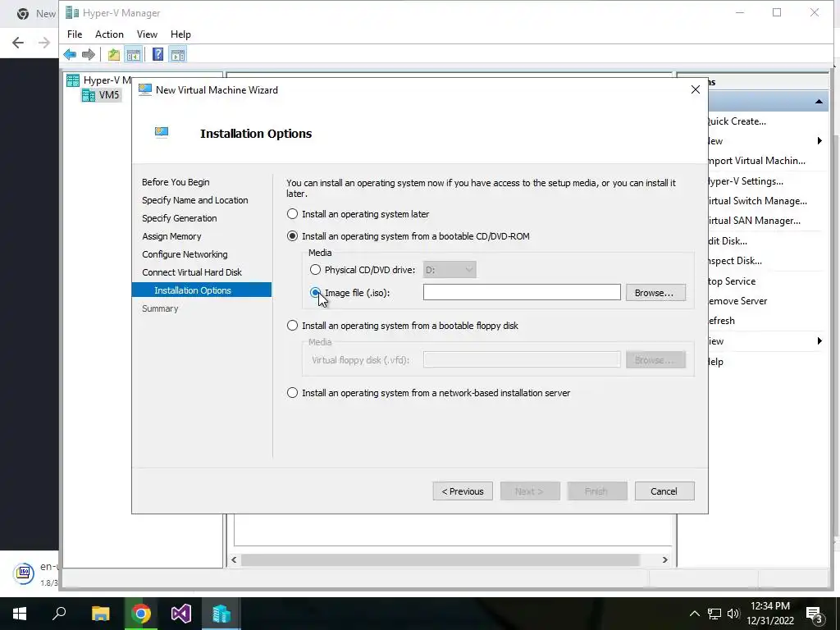
Task: Click the back arrow toolbar icon in Hyper-V Manager
Action: (70, 54)
